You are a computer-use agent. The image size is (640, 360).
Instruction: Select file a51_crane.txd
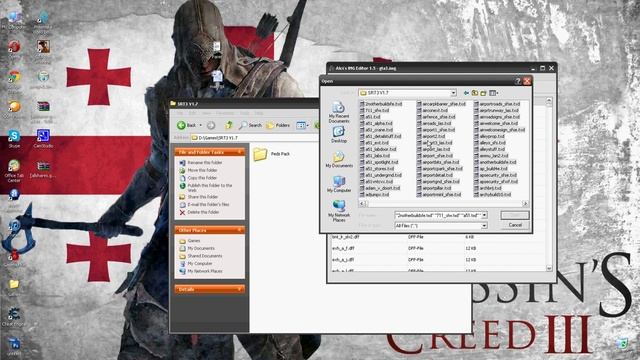coord(376,130)
